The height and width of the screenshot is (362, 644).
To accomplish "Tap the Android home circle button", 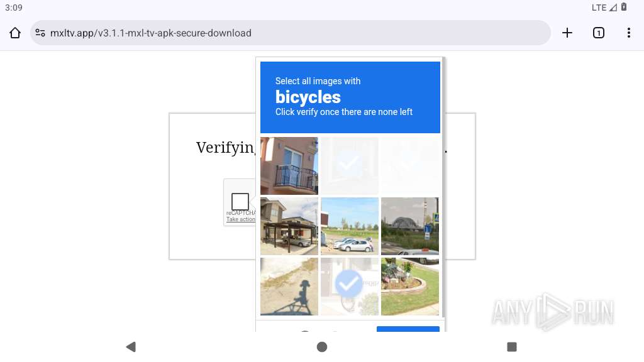I will pyautogui.click(x=322, y=347).
